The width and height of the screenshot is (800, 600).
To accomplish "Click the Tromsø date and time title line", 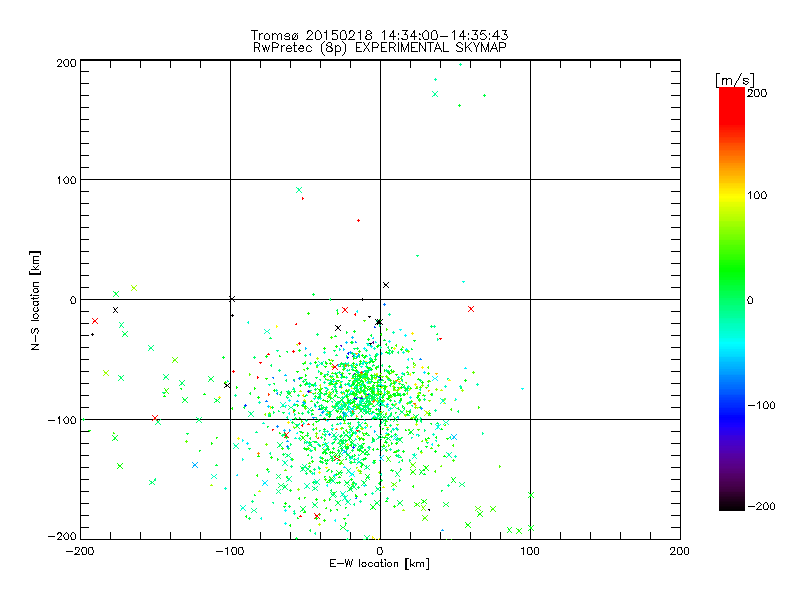I will 380,35.
